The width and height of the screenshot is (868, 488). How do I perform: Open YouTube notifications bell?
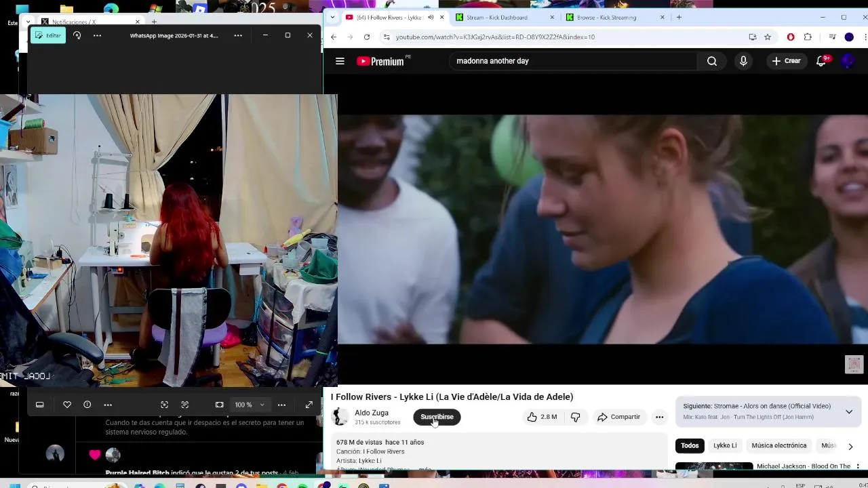(822, 61)
